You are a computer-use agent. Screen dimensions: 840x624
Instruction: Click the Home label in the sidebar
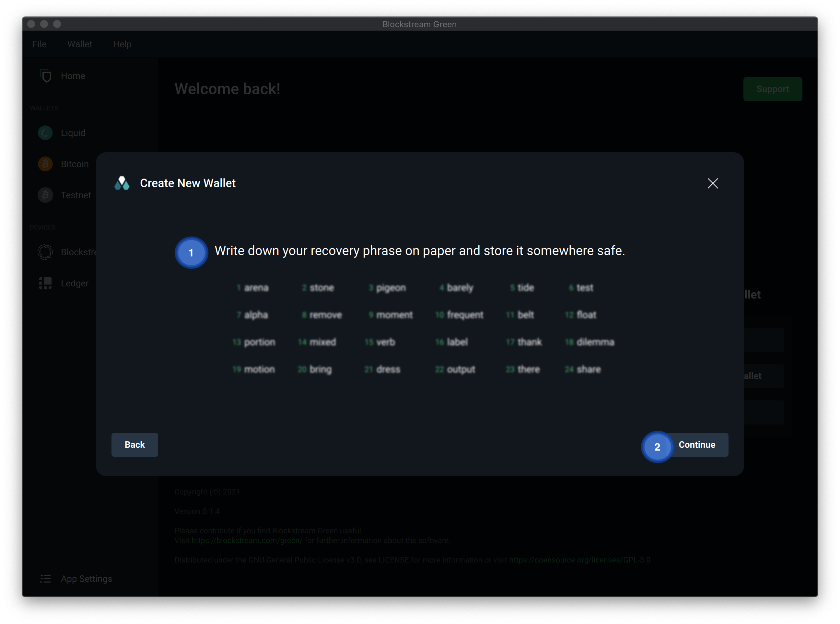[73, 76]
